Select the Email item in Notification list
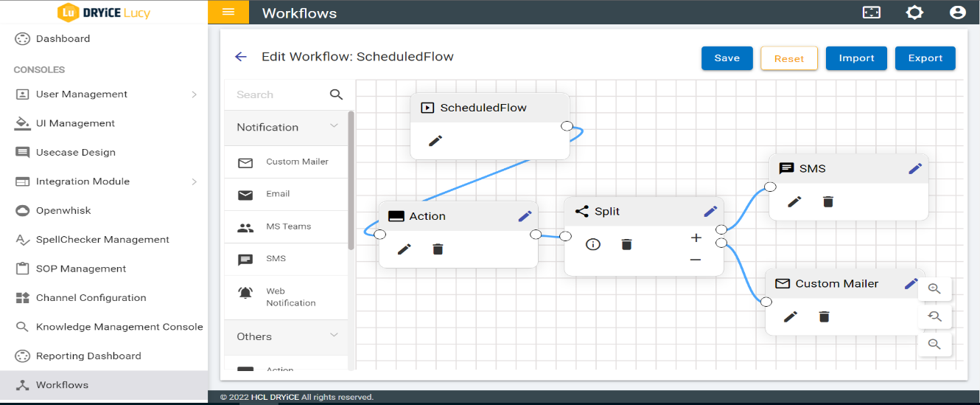Screen dimensions: 980x405 click(286, 194)
